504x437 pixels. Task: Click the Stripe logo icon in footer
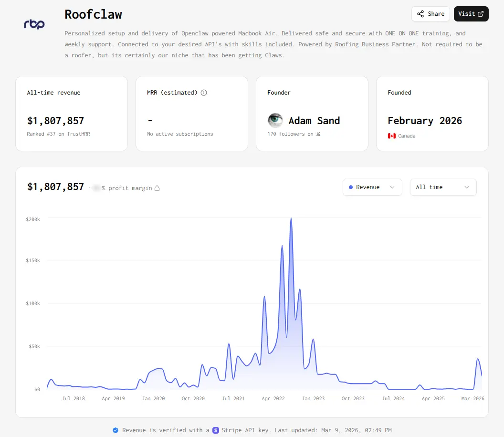(x=216, y=430)
